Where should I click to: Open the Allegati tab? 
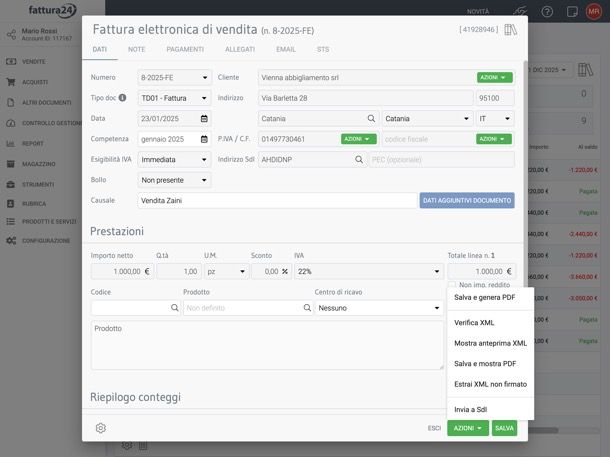coord(240,49)
